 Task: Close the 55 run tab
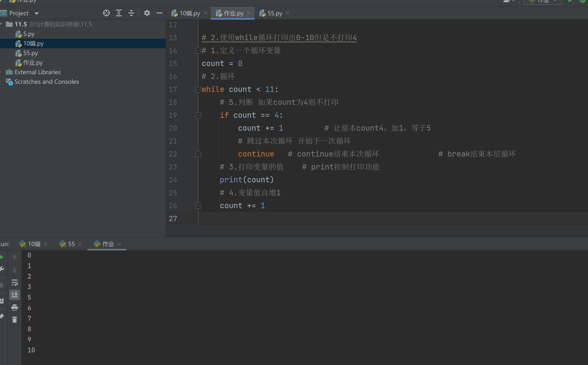[80, 244]
